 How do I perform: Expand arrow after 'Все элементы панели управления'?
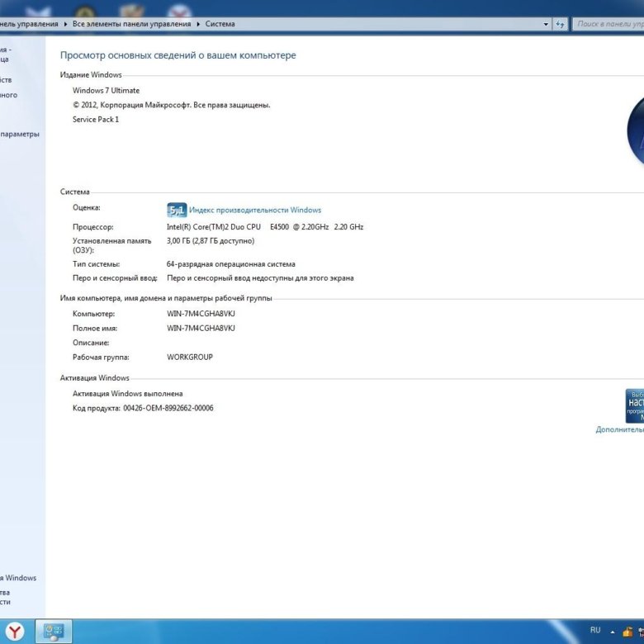(x=198, y=24)
